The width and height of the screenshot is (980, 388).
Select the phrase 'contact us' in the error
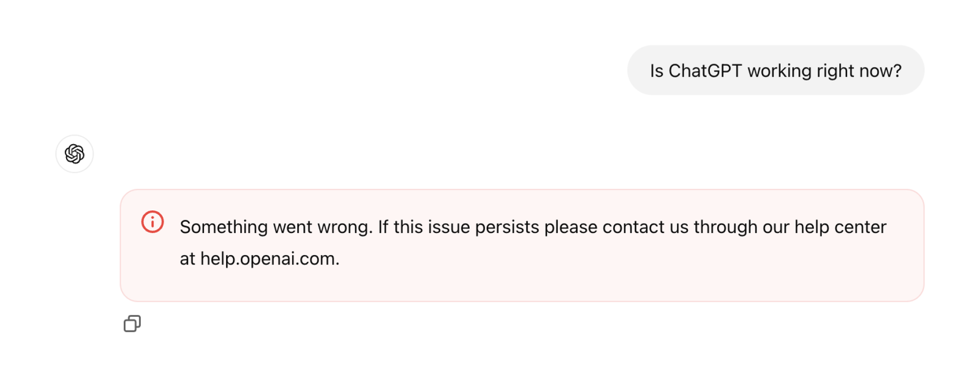[646, 226]
